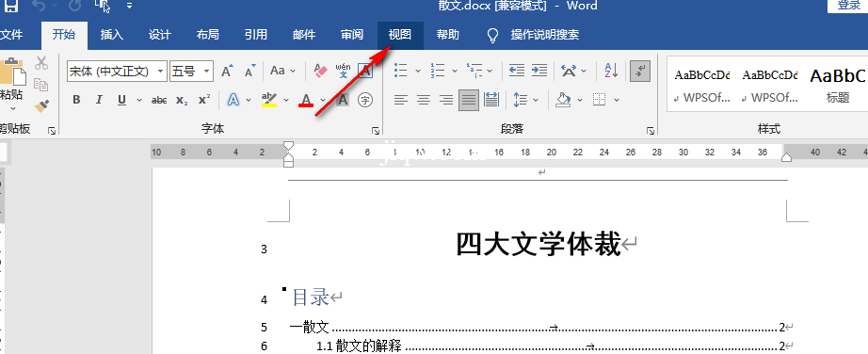
Task: Open the Paragraph dialog launcher
Action: click(651, 131)
